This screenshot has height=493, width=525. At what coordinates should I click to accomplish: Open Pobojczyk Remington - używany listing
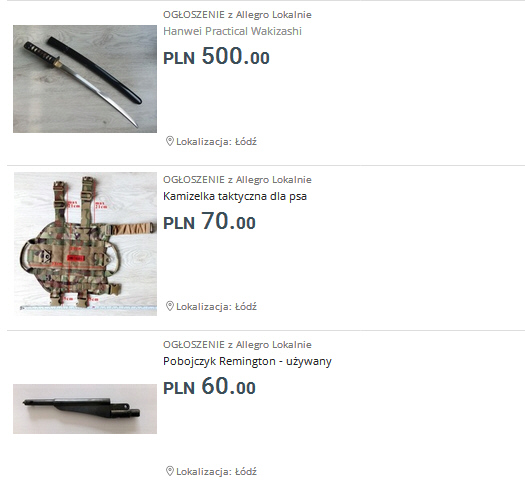click(247, 361)
